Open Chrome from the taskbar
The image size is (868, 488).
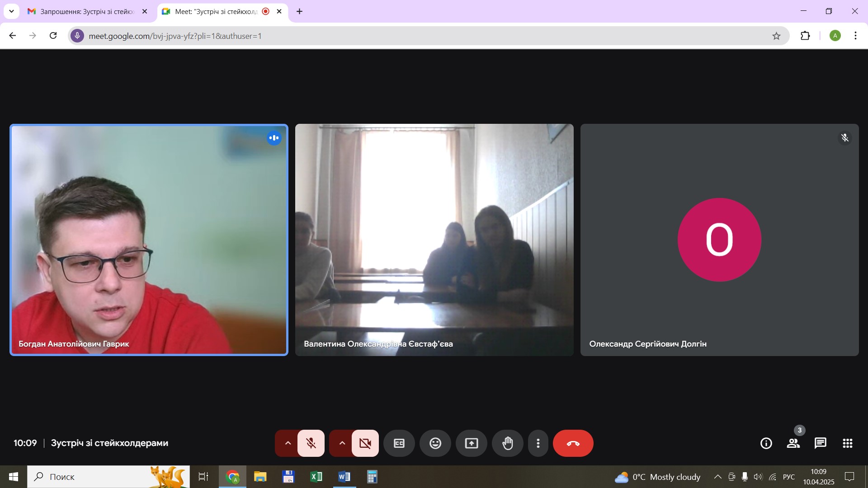click(232, 477)
